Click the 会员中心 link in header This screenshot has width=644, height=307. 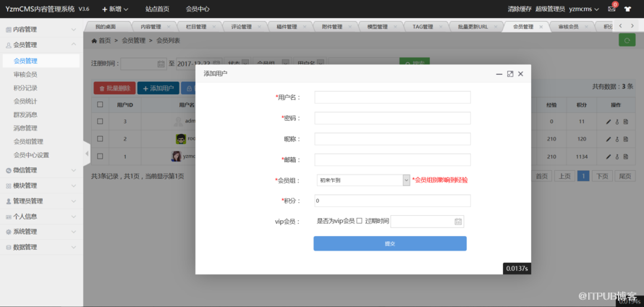[x=198, y=9]
